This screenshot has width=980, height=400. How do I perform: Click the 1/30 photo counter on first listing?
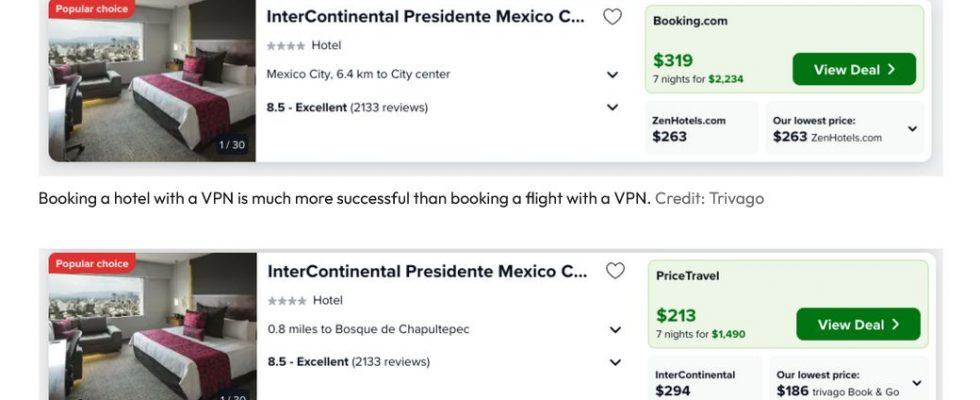(x=231, y=145)
